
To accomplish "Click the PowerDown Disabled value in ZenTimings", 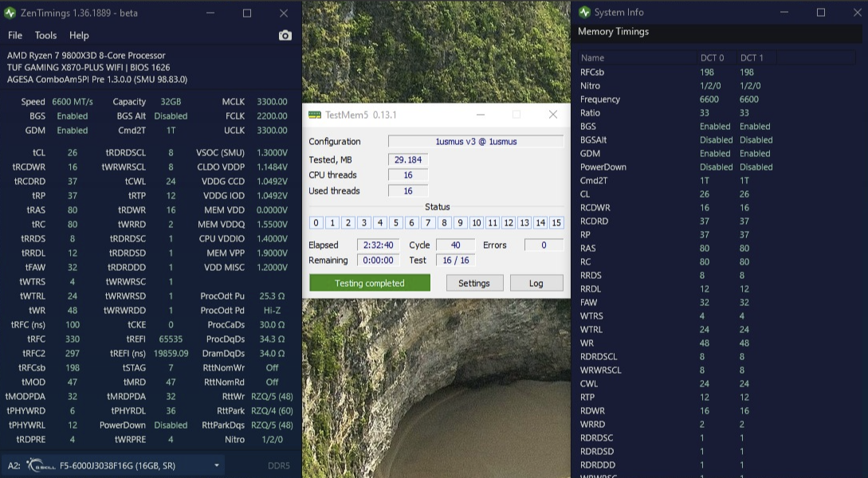I will tap(171, 425).
